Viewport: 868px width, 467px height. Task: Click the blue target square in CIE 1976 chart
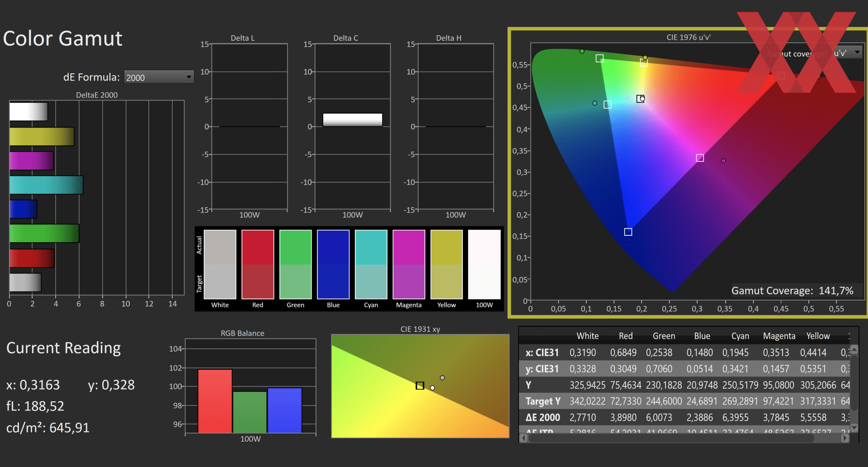[628, 232]
